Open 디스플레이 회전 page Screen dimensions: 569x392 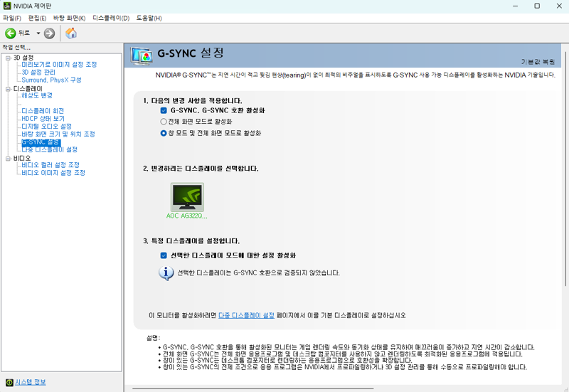pos(43,111)
